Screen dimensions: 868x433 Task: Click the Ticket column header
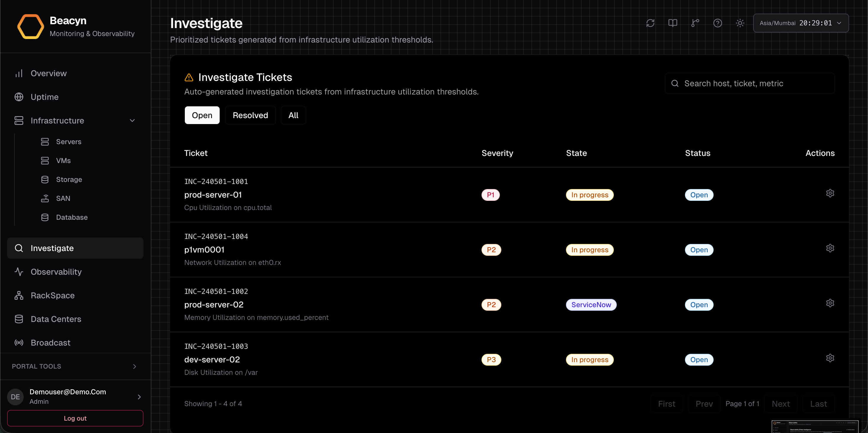tap(196, 153)
